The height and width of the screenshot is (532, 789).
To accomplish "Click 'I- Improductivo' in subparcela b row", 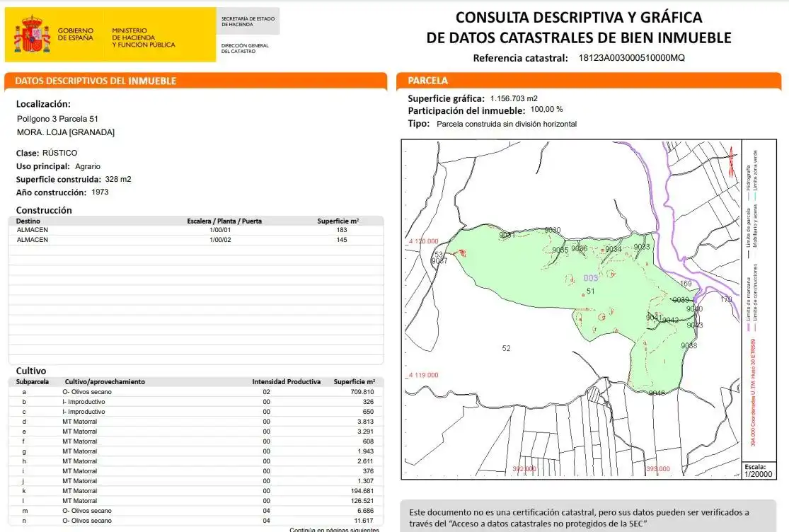I will tap(83, 402).
